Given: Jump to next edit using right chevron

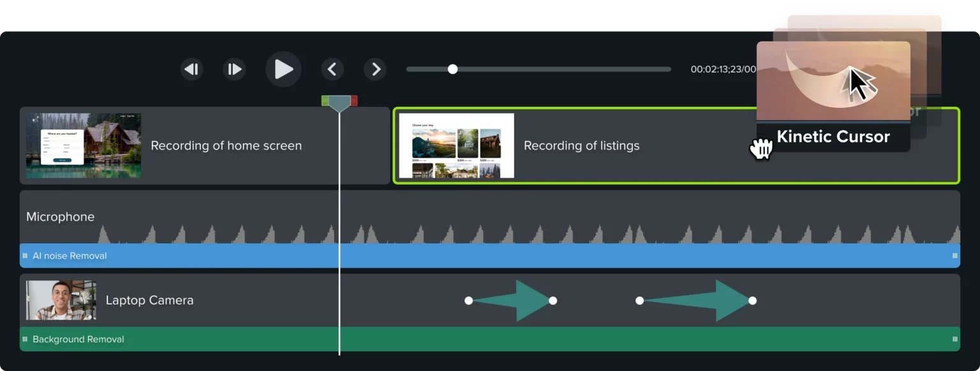Looking at the screenshot, I should pyautogui.click(x=375, y=69).
